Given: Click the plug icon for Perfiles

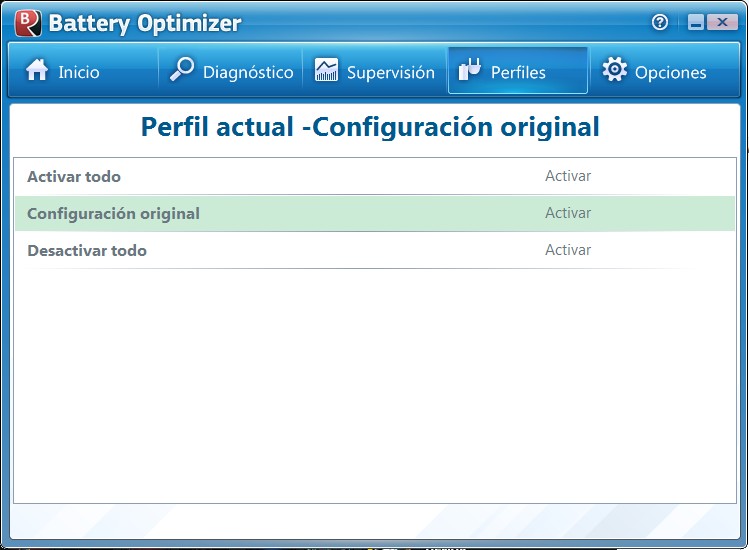Looking at the screenshot, I should tap(470, 69).
